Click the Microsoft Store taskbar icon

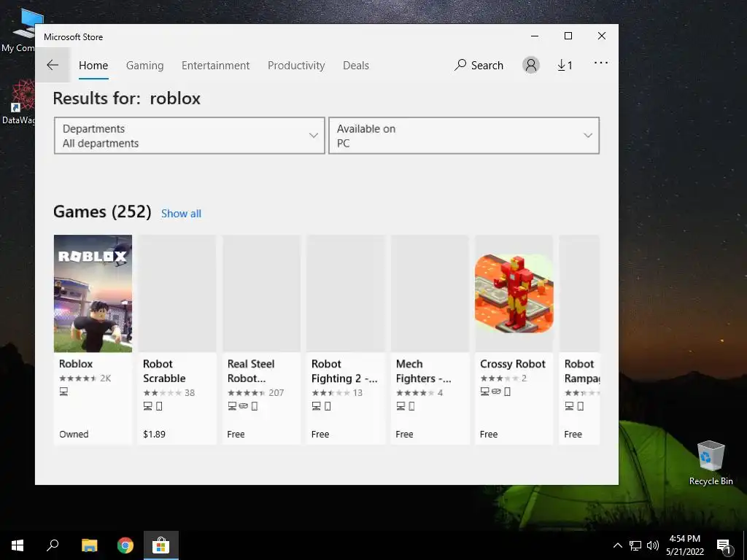pos(161,545)
